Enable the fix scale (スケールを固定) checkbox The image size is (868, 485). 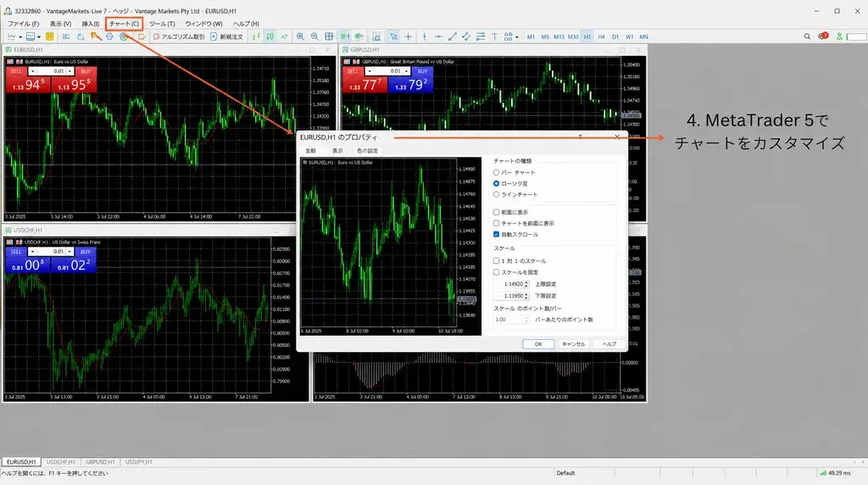[x=496, y=272]
